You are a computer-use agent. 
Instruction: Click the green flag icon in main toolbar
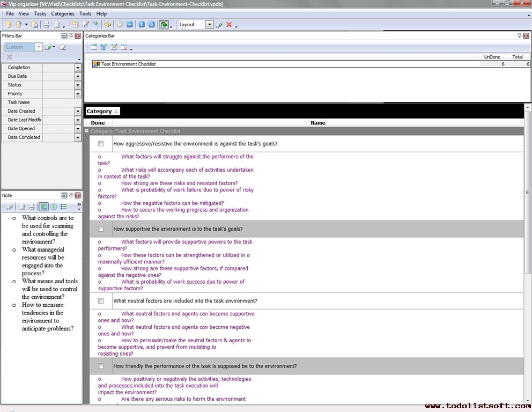click(164, 25)
